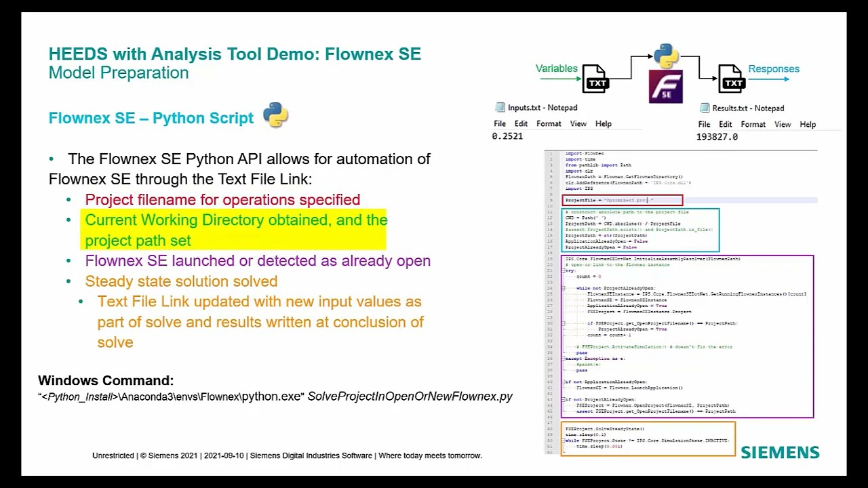Screen dimensions: 868x488
Task: Select the purple Flownex SE icon
Action: pyautogui.click(x=666, y=87)
